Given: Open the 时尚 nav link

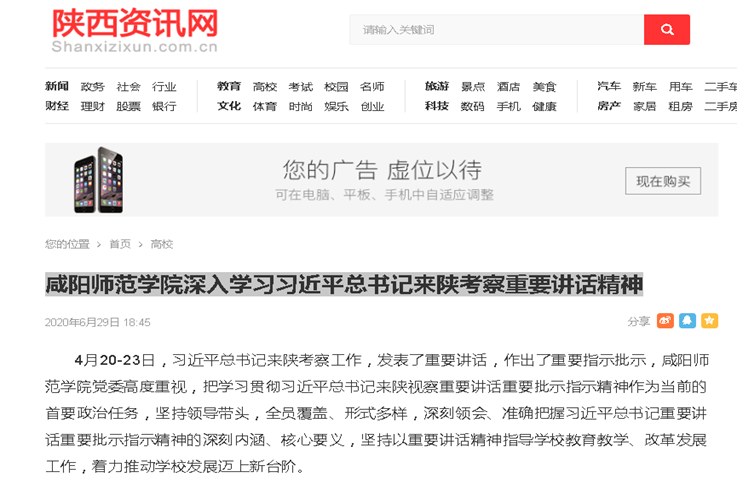Looking at the screenshot, I should pyautogui.click(x=301, y=106).
